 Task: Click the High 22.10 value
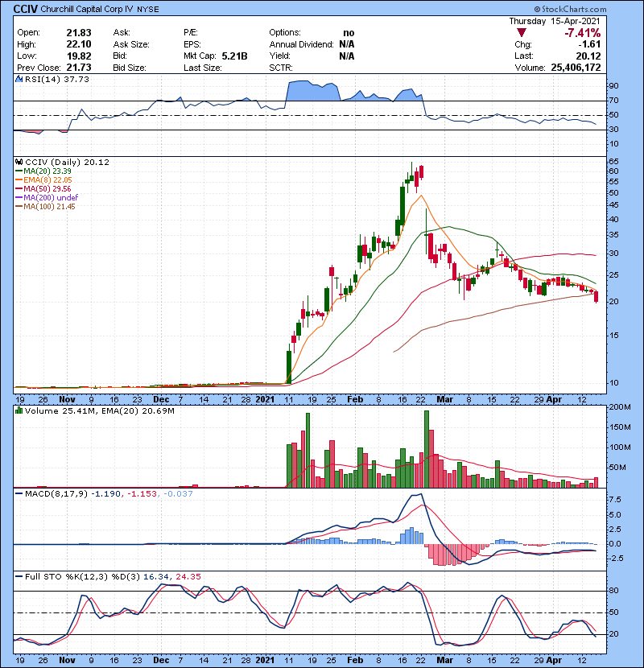[x=79, y=44]
